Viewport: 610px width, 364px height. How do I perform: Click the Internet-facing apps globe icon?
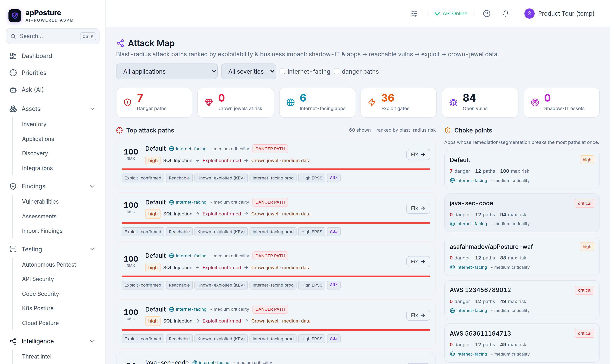(x=290, y=102)
